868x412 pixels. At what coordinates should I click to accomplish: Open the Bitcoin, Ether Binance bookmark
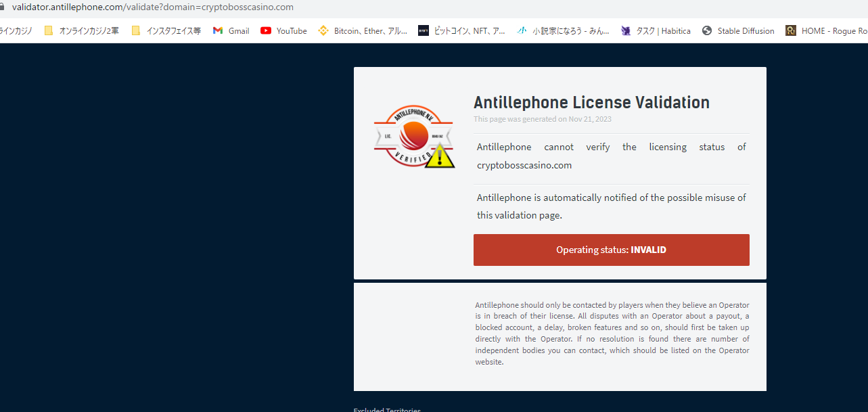pos(363,30)
